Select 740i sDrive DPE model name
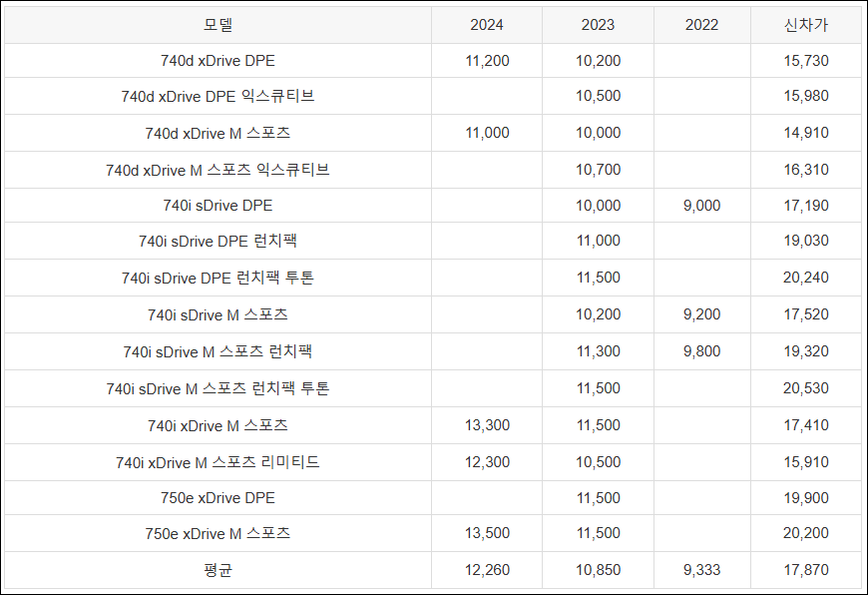 click(217, 206)
